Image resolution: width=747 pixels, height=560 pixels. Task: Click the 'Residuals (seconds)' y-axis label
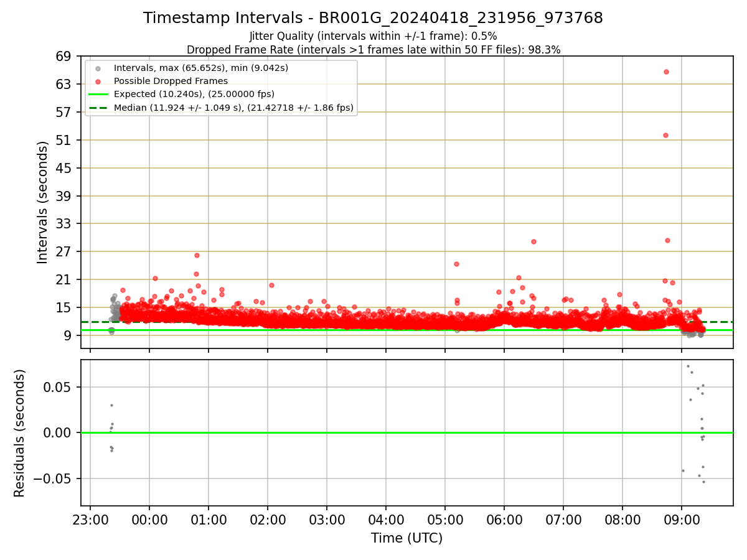[19, 433]
